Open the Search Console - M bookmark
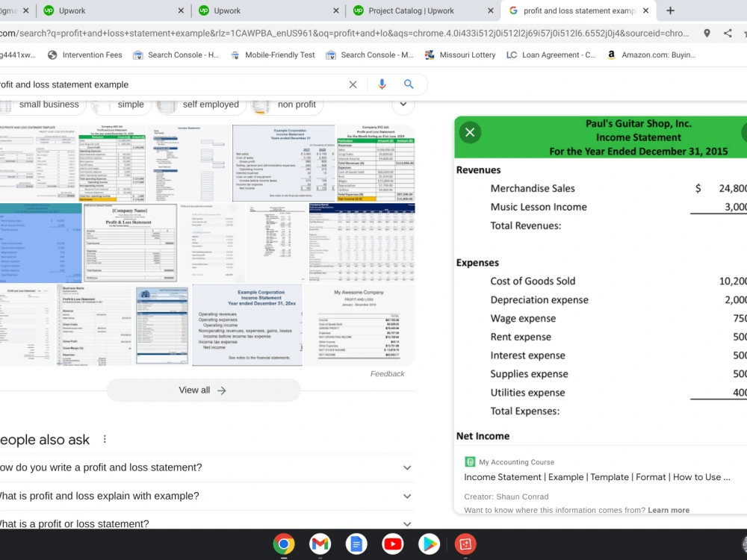 pyautogui.click(x=369, y=55)
